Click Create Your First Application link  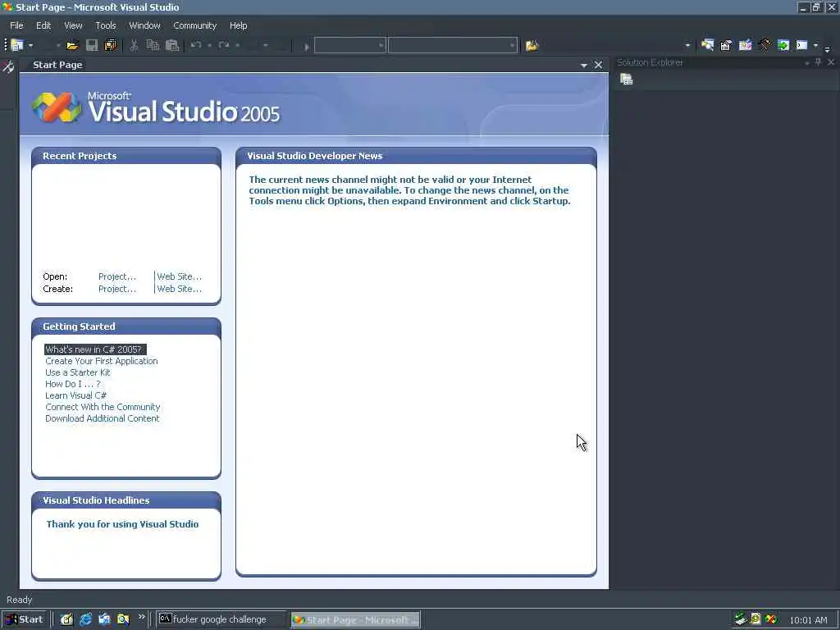click(101, 361)
